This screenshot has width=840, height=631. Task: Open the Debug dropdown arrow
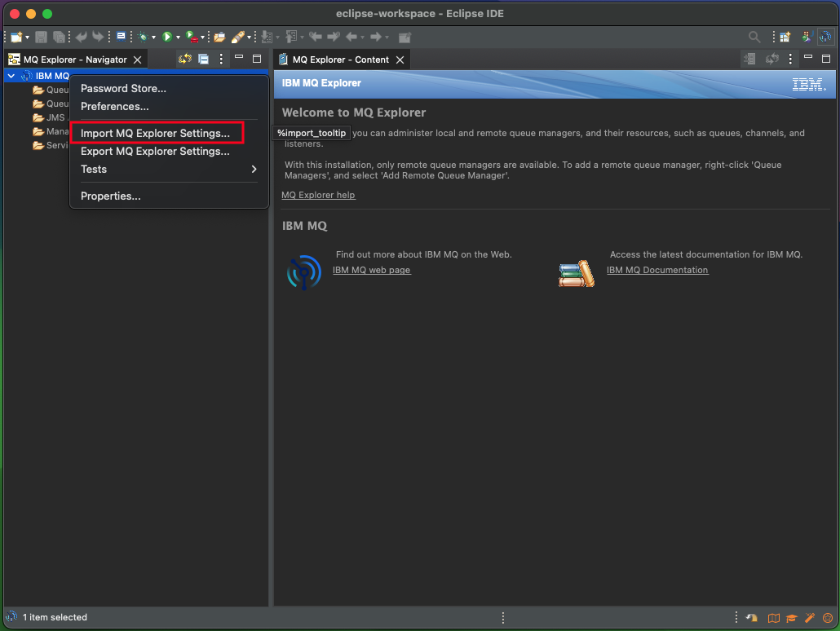pyautogui.click(x=153, y=38)
